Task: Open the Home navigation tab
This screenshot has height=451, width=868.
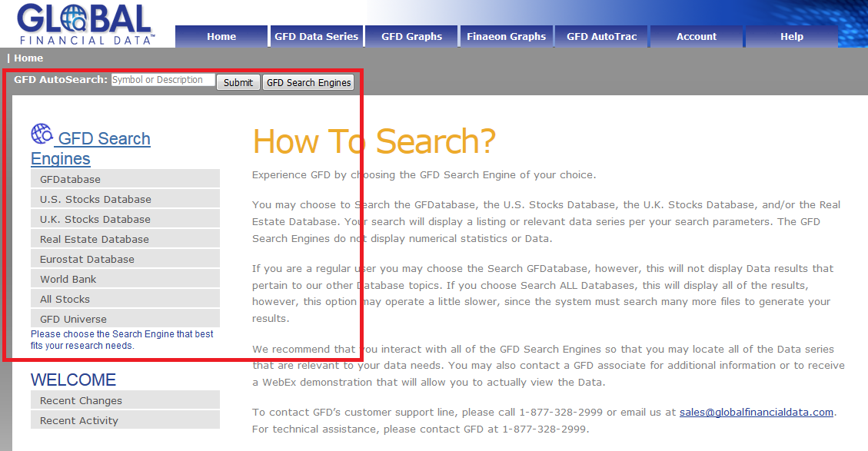Action: 221,36
